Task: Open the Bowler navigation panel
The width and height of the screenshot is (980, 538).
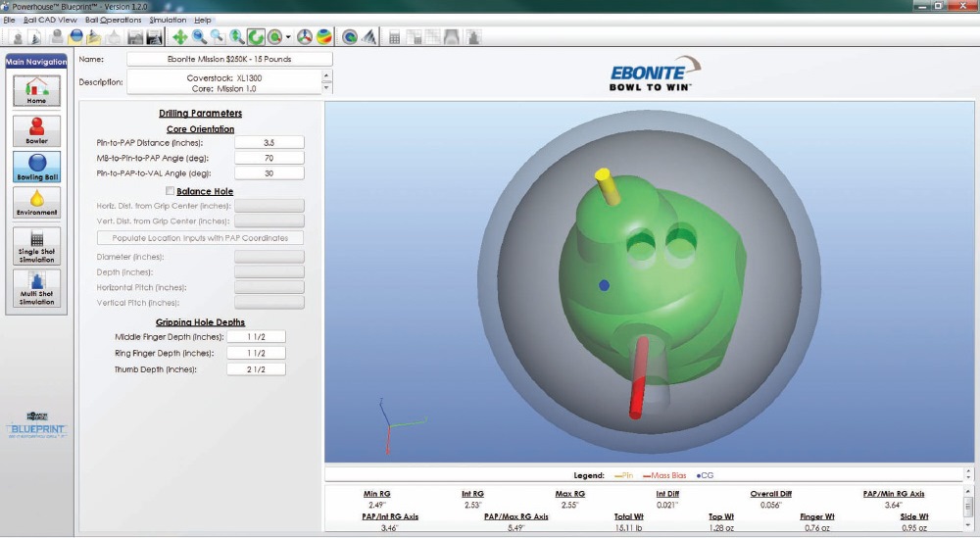Action: [x=36, y=130]
